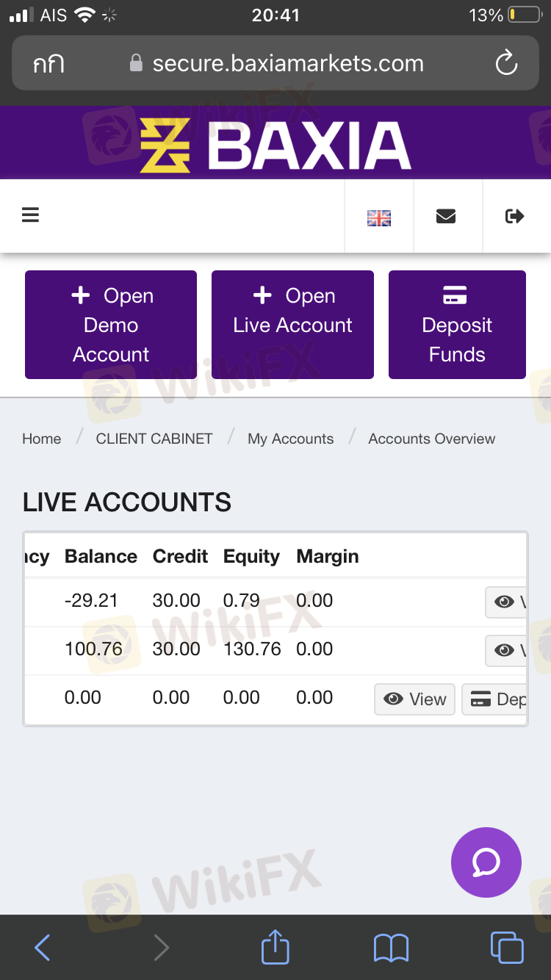Image resolution: width=551 pixels, height=980 pixels.
Task: Select the 130.76 equity cell
Action: [252, 649]
